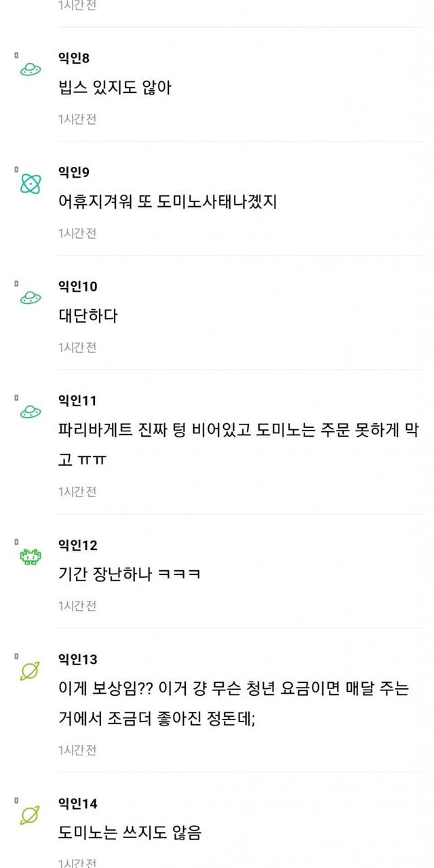Tap the atom avatar next to 익인9
This screenshot has width=434, height=868.
tap(31, 182)
